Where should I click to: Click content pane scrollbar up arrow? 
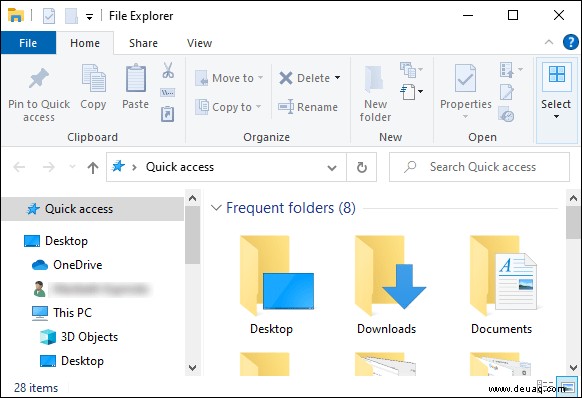tap(573, 198)
